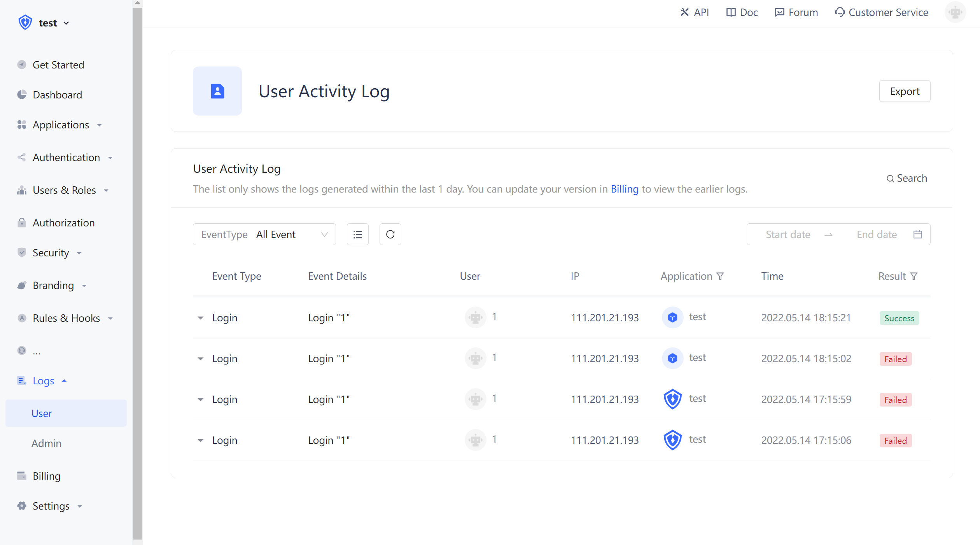Click the Result column filter icon
Image resolution: width=980 pixels, height=545 pixels.
[x=914, y=276]
